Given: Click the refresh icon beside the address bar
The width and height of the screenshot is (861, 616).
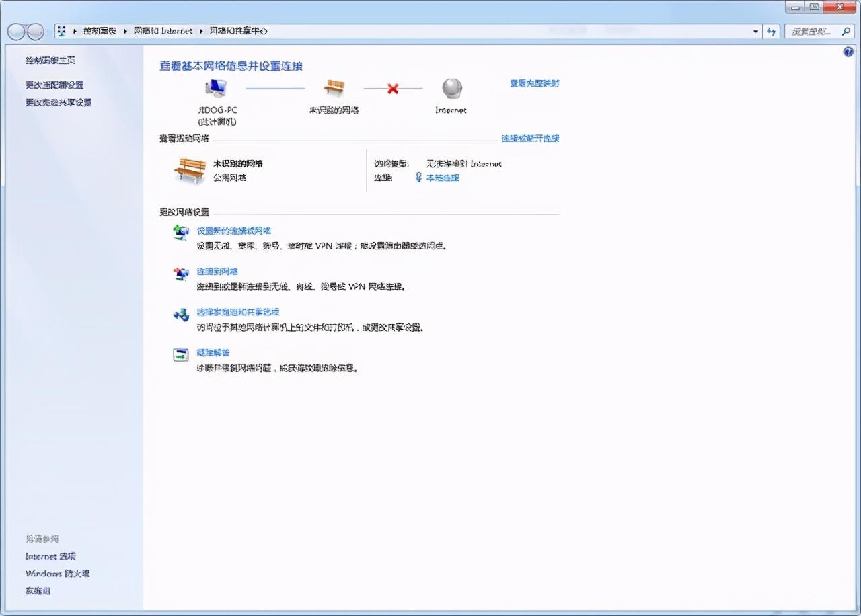Looking at the screenshot, I should [772, 31].
